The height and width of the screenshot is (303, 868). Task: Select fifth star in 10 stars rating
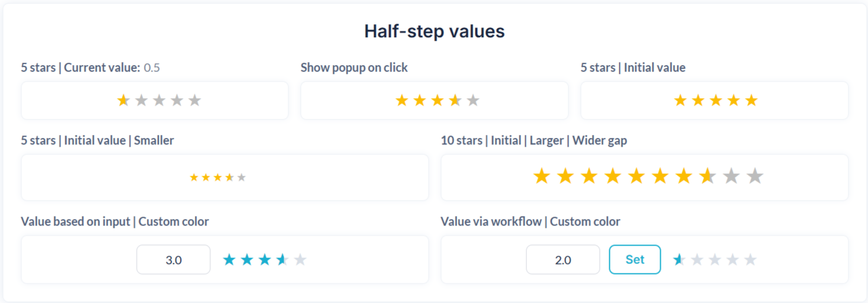click(x=636, y=176)
